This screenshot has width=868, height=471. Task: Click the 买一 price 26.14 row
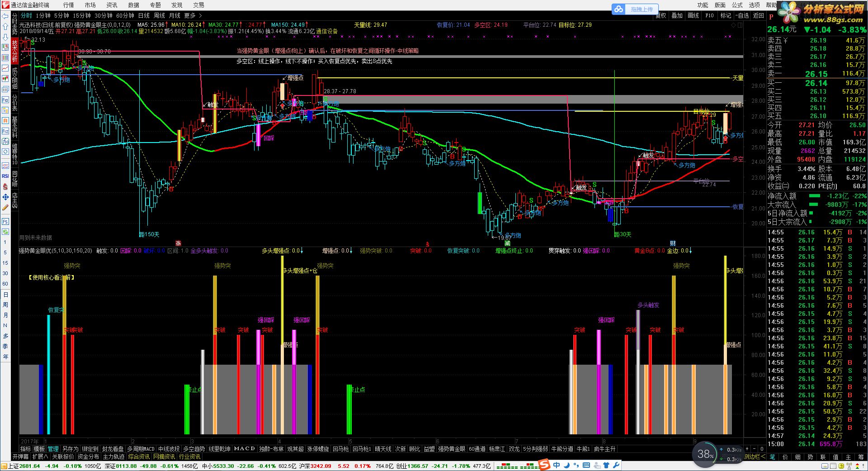(816, 83)
